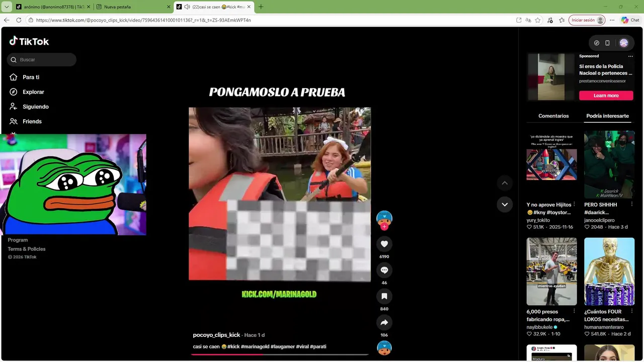The width and height of the screenshot is (644, 362).
Task: Go to the previous video (up chevron)
Action: 505,183
